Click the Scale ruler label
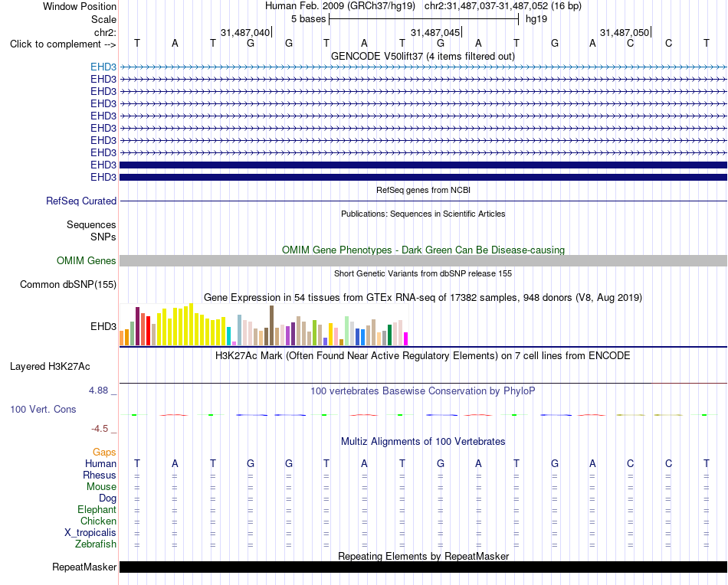Image resolution: width=728 pixels, height=585 pixels. (x=103, y=19)
